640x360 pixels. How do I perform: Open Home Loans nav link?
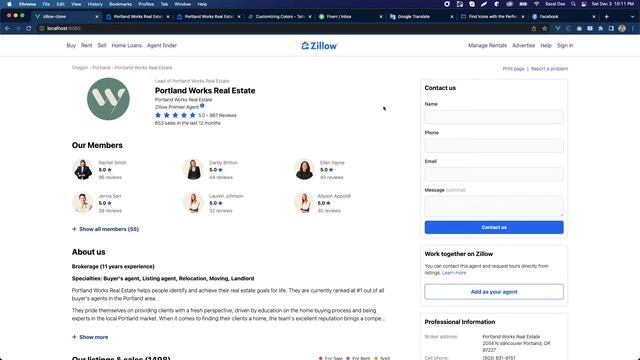pos(127,46)
